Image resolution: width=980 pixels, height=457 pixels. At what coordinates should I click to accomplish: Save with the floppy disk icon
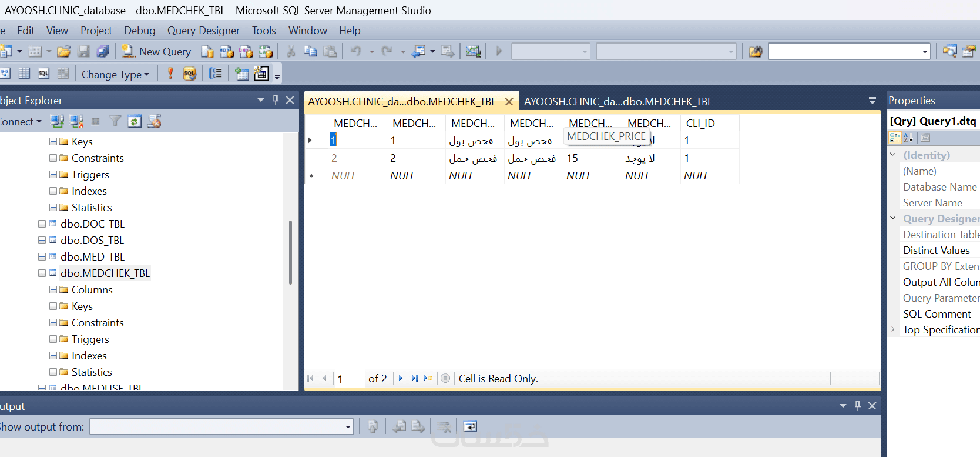[84, 52]
